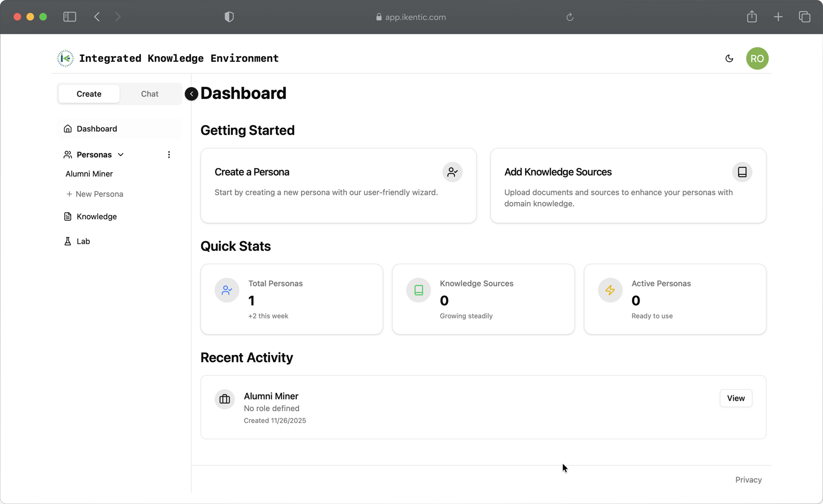Click the Create a Persona card icon
823x504 pixels.
pos(453,172)
